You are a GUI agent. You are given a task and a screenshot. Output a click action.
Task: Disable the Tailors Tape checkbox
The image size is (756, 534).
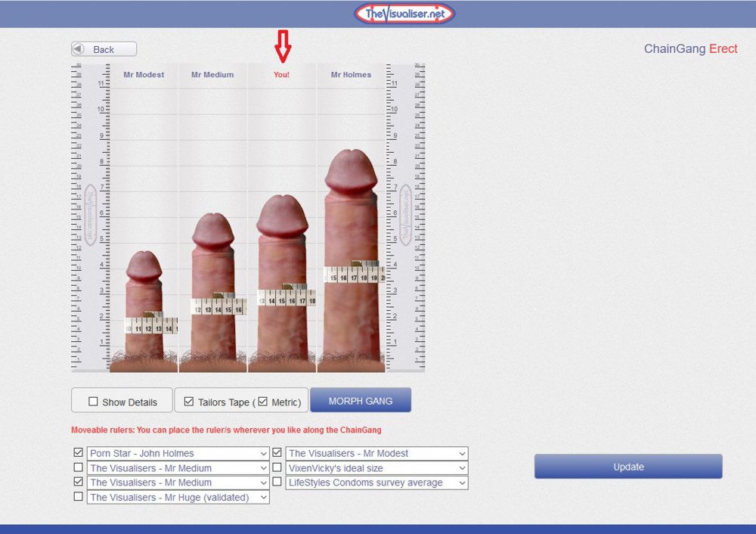(x=189, y=402)
